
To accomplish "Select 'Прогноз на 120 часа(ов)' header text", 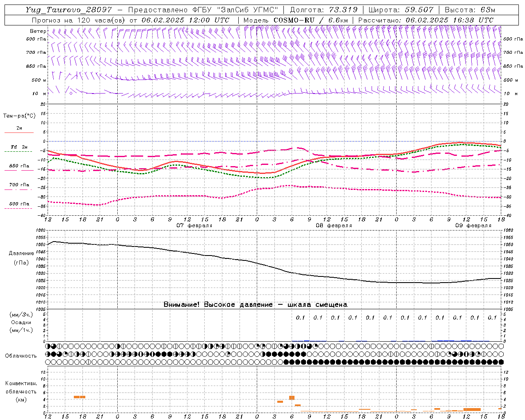I will [x=79, y=20].
